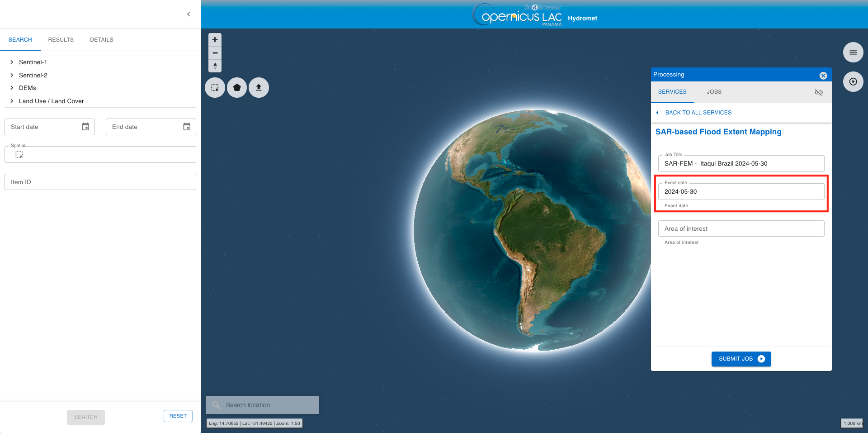
Task: Click the zoom out minus button
Action: point(215,53)
